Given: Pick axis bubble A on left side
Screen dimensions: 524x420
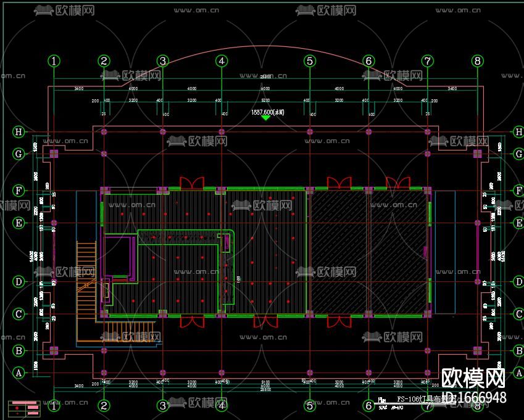Looking at the screenshot, I should [x=19, y=373].
